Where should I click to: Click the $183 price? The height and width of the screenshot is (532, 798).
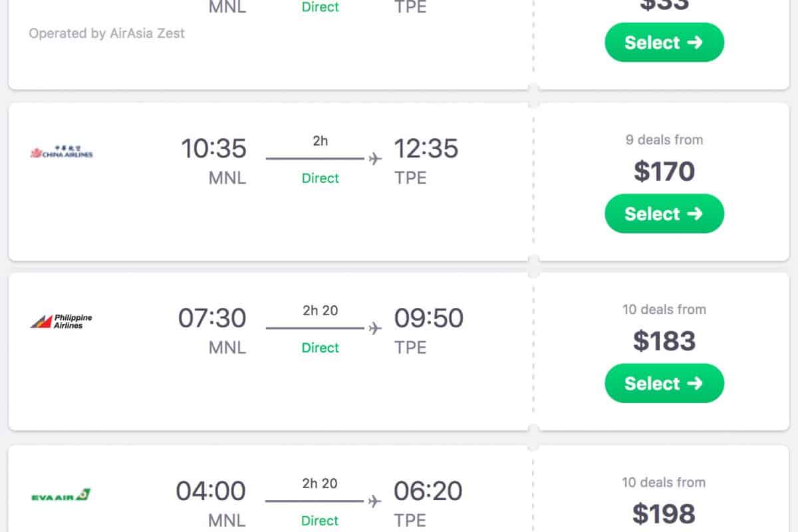pyautogui.click(x=664, y=341)
